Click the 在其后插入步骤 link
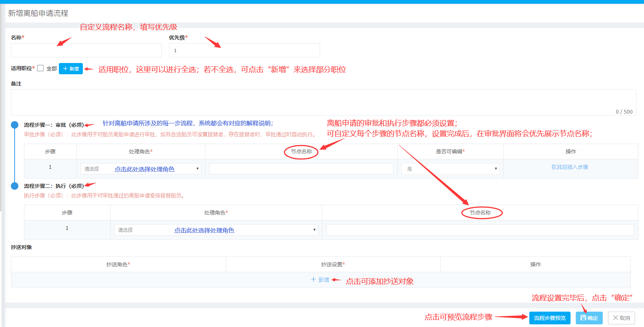Screen dimensions: 644x327 tap(570, 167)
